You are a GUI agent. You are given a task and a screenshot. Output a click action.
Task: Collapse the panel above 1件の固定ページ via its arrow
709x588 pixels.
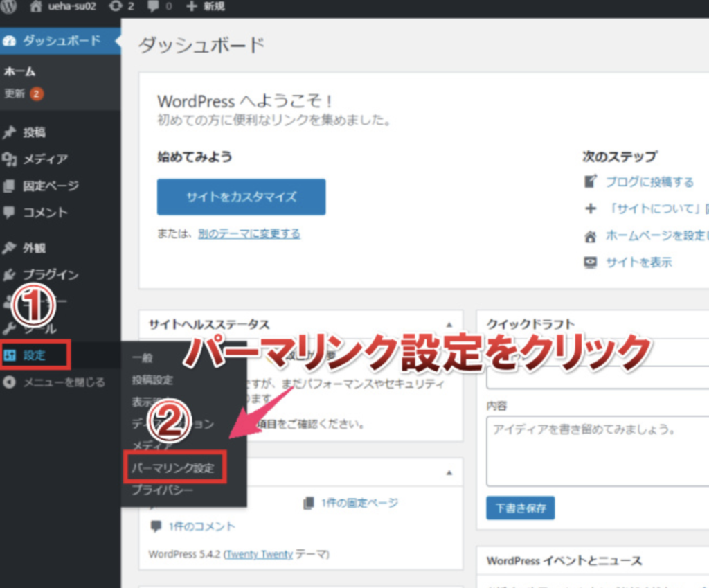(449, 472)
